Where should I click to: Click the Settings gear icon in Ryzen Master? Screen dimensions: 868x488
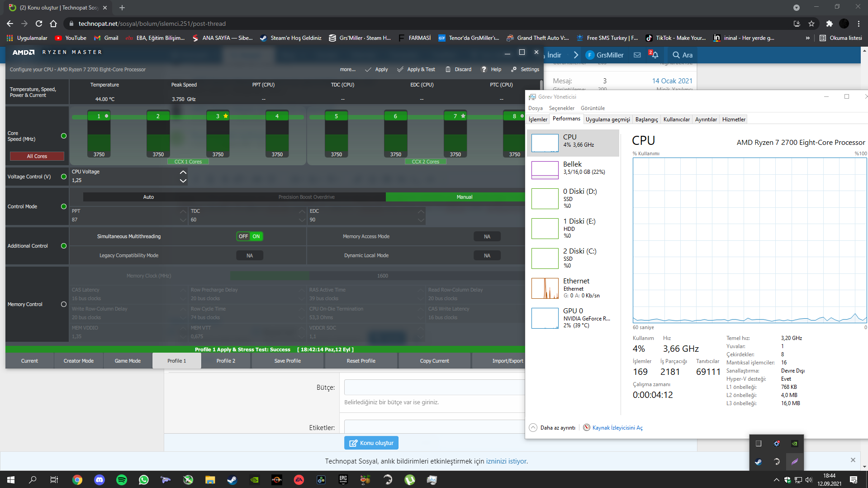pos(514,69)
